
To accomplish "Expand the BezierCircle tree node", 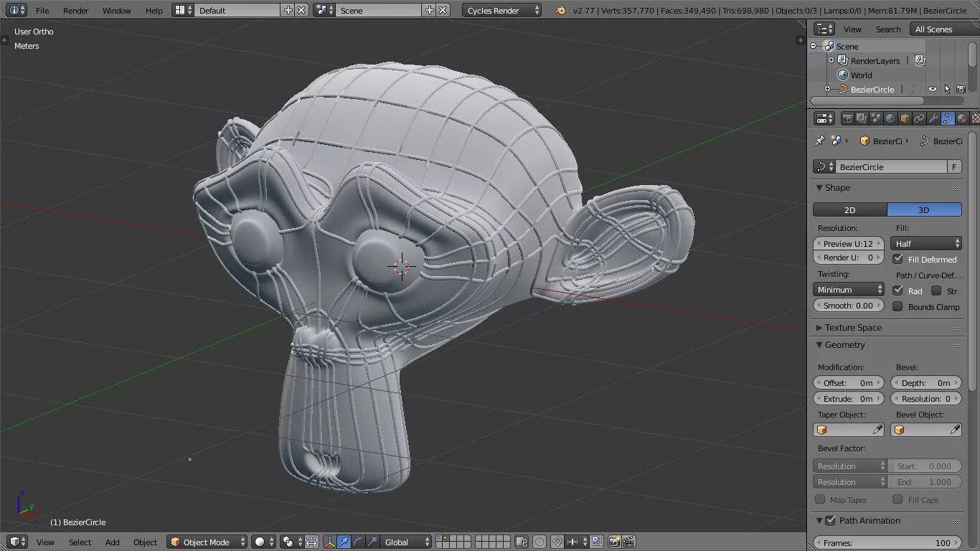I will pos(827,89).
